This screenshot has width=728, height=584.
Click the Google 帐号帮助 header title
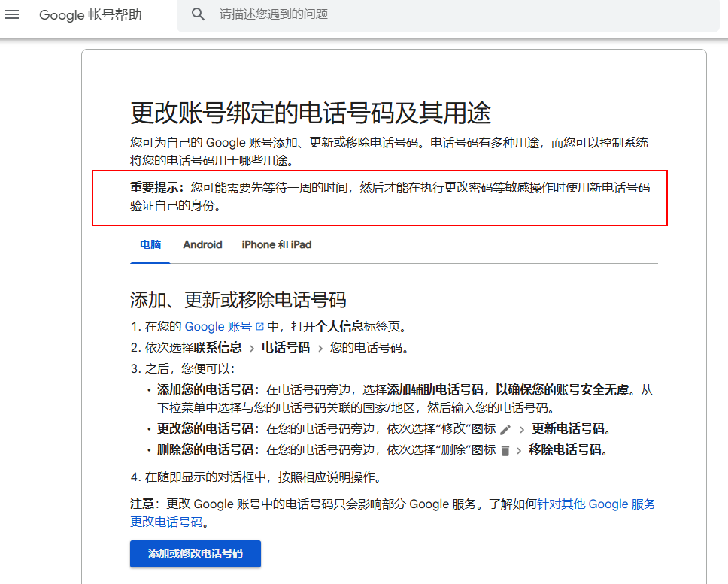click(x=90, y=15)
